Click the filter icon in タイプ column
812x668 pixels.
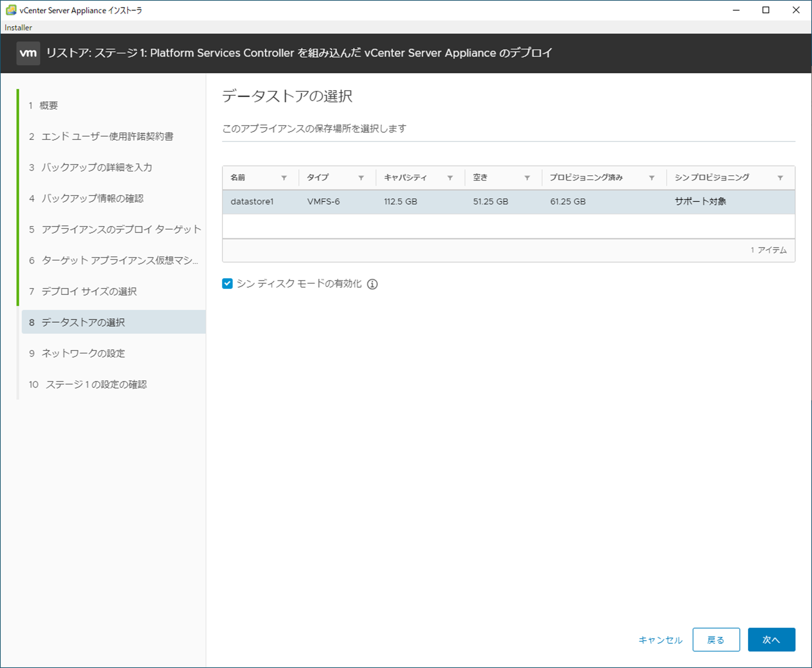(361, 178)
